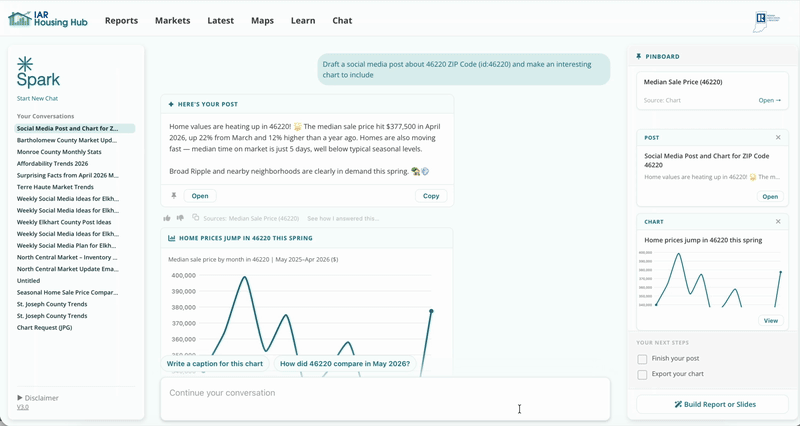
Task: Click the bar chart icon beside Home Prices title
Action: (171, 238)
